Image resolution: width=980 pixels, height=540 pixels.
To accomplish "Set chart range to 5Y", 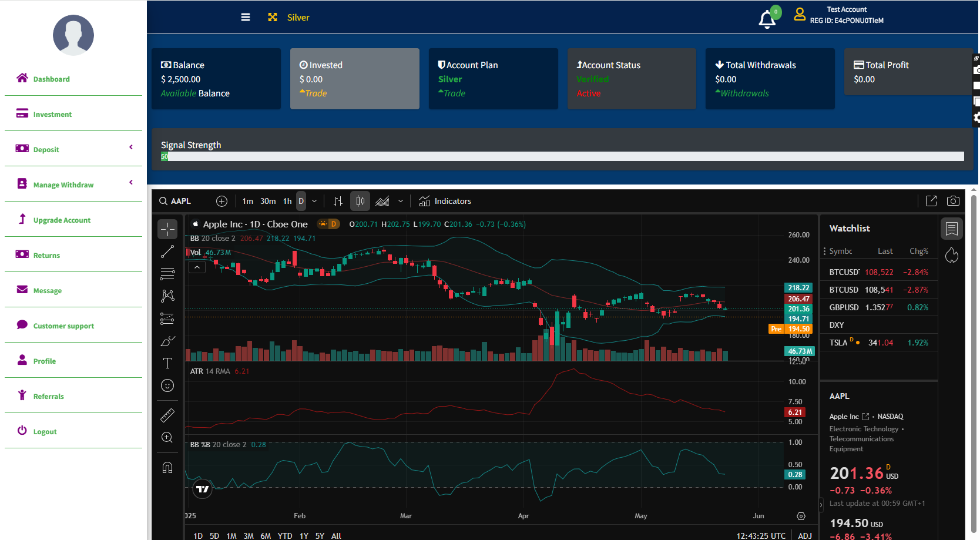I will tap(320, 535).
